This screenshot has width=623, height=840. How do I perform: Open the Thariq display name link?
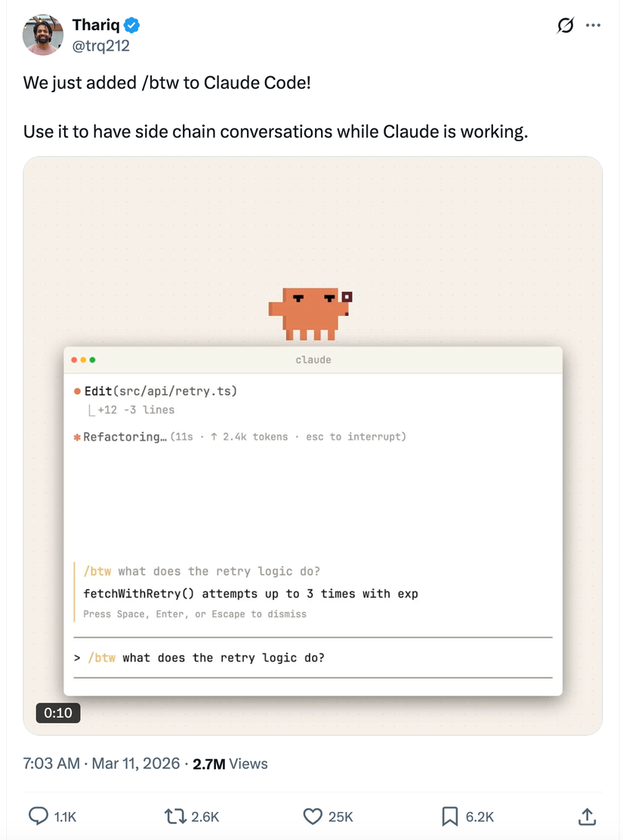tap(96, 26)
